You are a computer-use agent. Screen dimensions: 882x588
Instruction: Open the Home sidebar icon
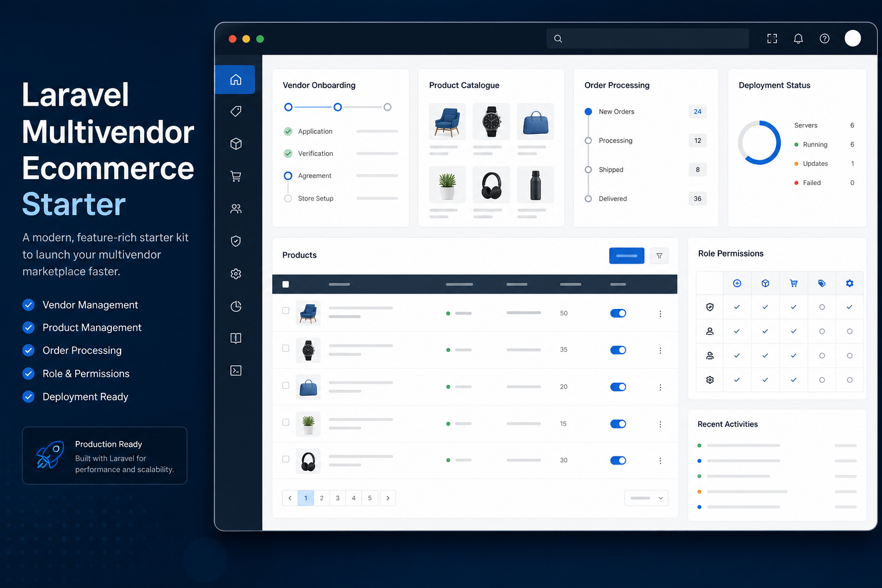tap(235, 80)
